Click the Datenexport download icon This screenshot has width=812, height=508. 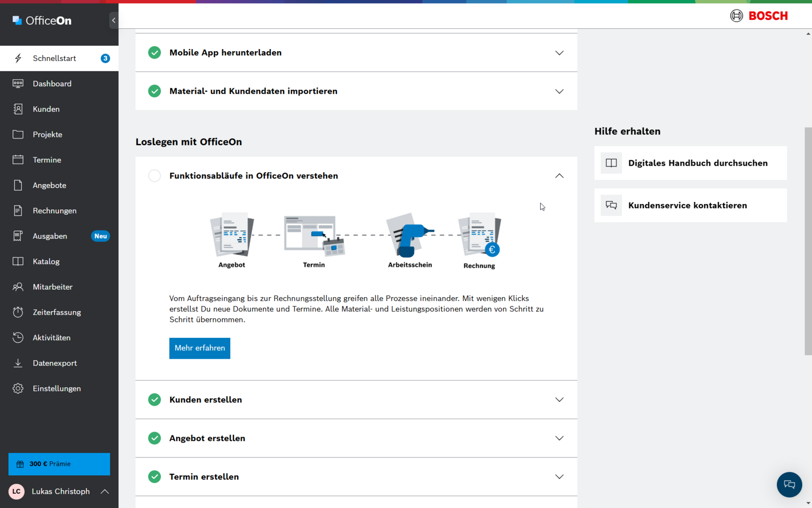18,363
